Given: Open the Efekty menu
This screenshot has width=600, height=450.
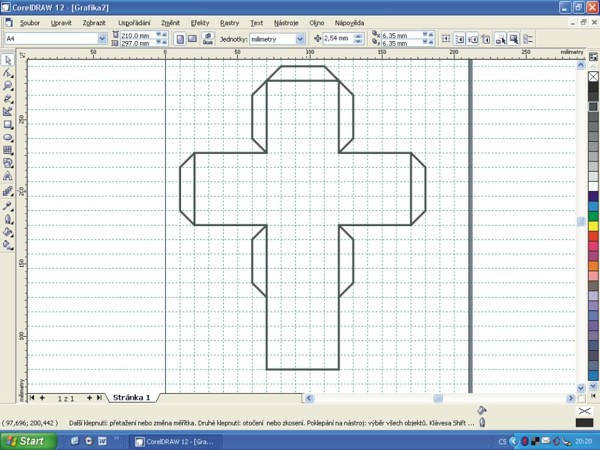Looking at the screenshot, I should point(200,21).
